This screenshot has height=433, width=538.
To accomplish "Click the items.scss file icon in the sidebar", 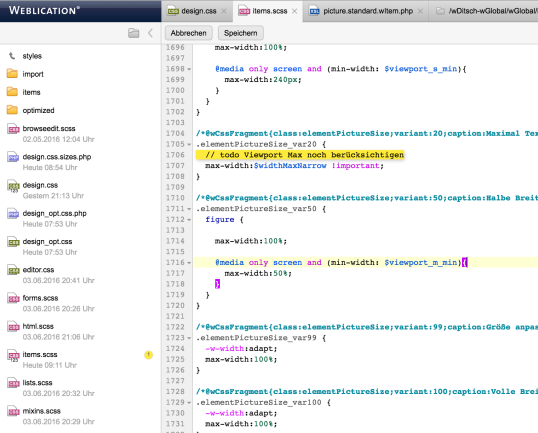I will pyautogui.click(x=13, y=355).
